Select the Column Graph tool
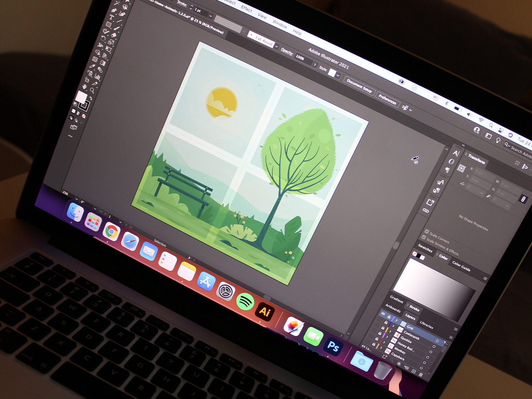532x399 pixels. click(97, 76)
